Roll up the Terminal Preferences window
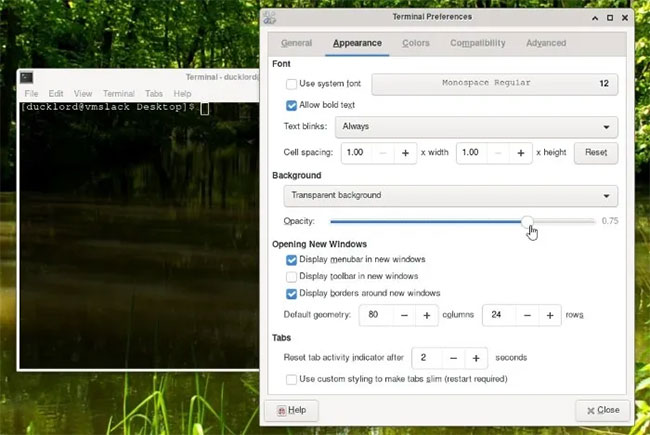Viewport: 650px width, 435px height. point(595,18)
